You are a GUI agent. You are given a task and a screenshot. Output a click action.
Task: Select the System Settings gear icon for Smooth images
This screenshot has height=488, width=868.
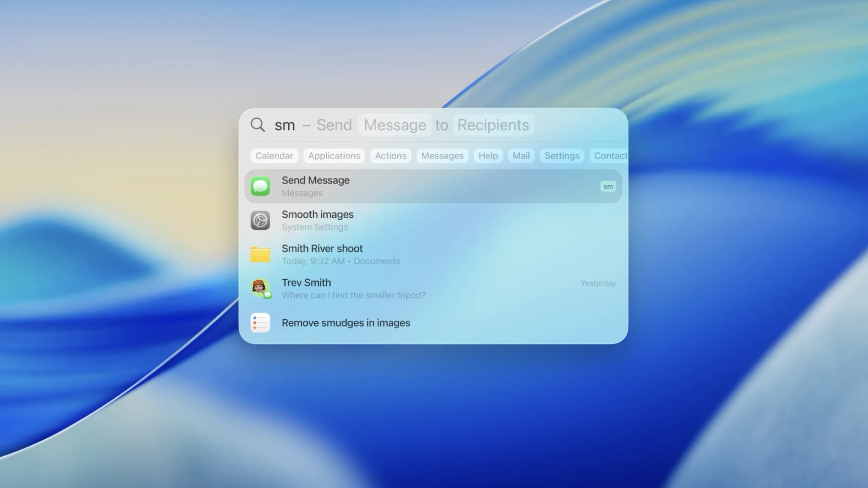260,220
